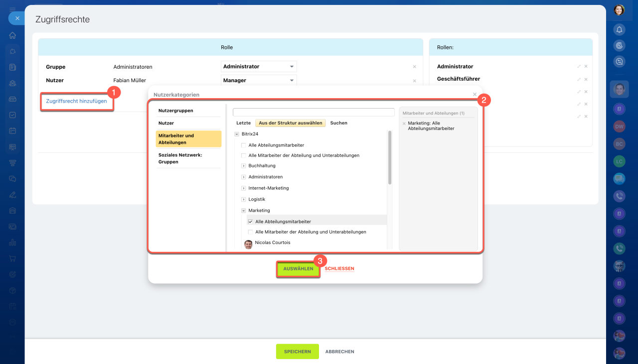The height and width of the screenshot is (364, 638).
Task: Collapse the Marketing department
Action: tap(244, 211)
